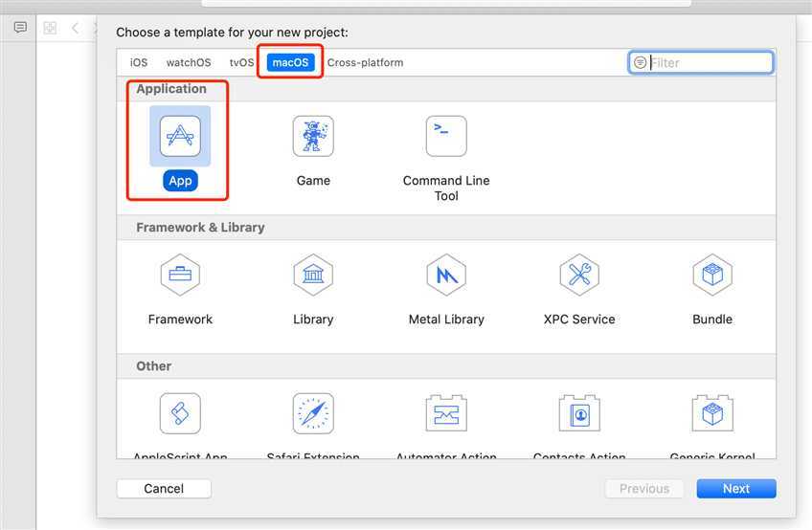812x530 pixels.
Task: Switch to the iOS tab
Action: click(139, 63)
